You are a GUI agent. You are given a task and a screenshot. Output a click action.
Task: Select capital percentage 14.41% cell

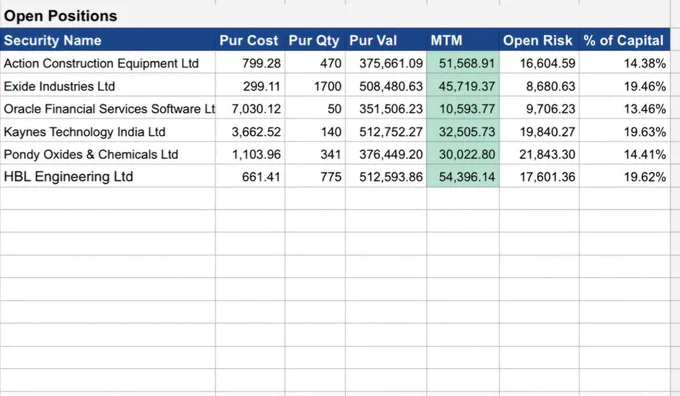tap(624, 154)
